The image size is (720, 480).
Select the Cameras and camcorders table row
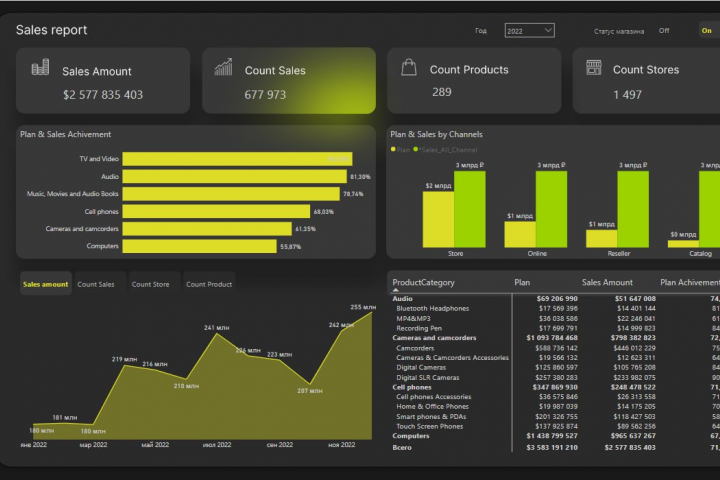click(556, 338)
